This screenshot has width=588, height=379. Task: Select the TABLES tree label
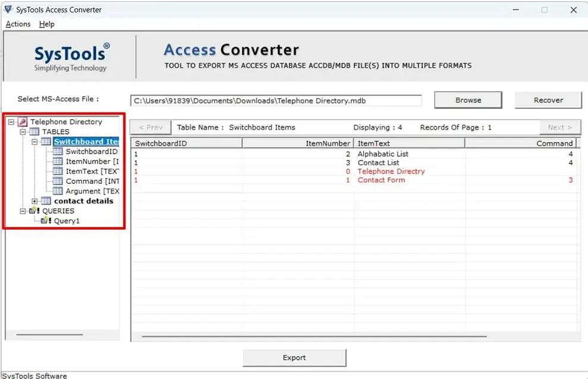click(x=55, y=131)
